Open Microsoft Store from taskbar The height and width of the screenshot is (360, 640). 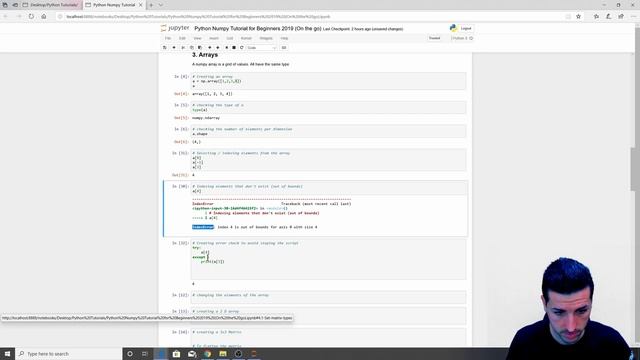(x=176, y=353)
